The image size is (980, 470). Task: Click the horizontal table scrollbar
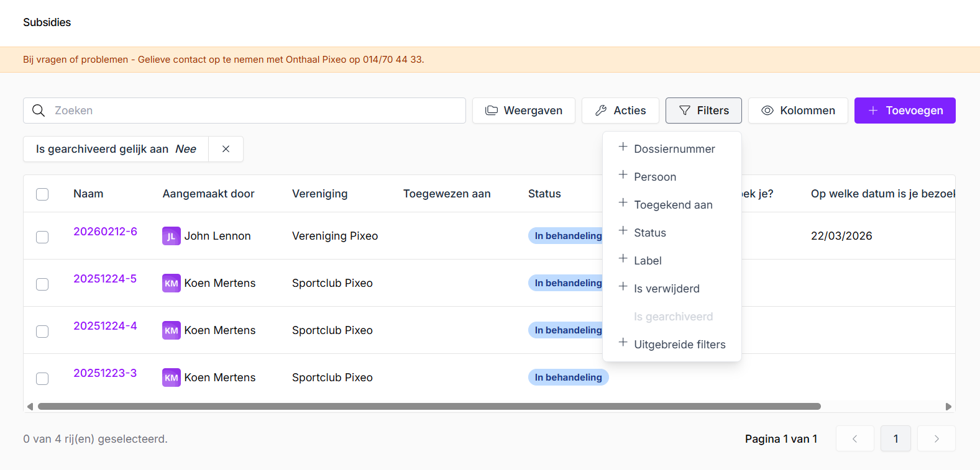coord(429,407)
